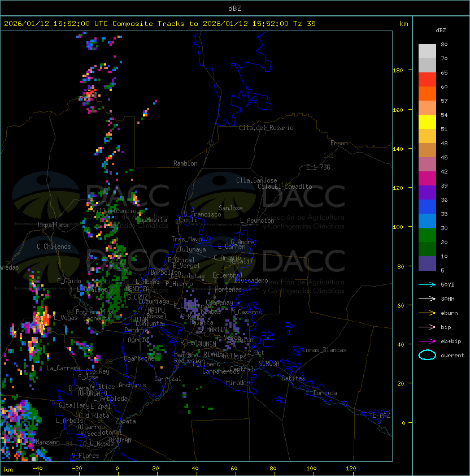Click the 'L_PAZ' place label
The width and height of the screenshot is (470, 476).
tap(381, 416)
